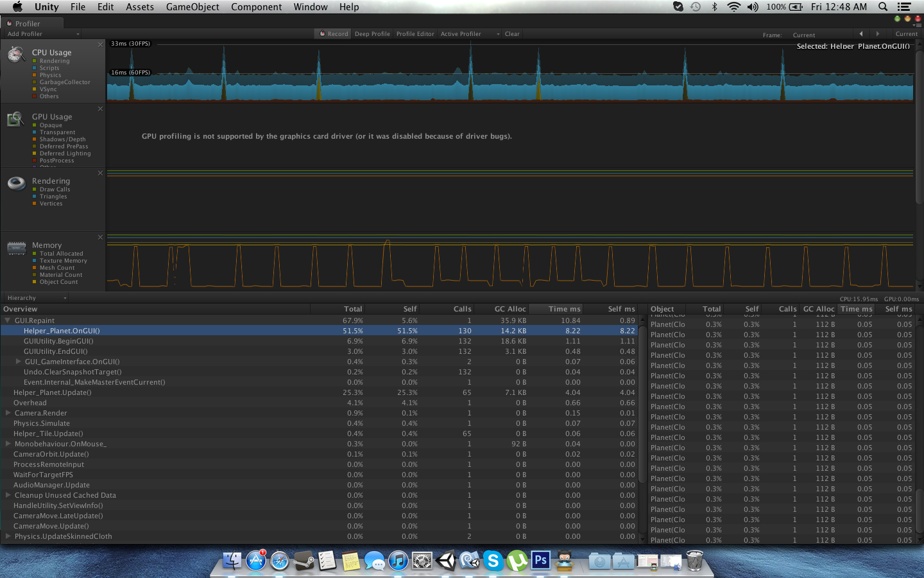The image size is (924, 578).
Task: Open the Active Profiler dropdown
Action: [x=470, y=34]
